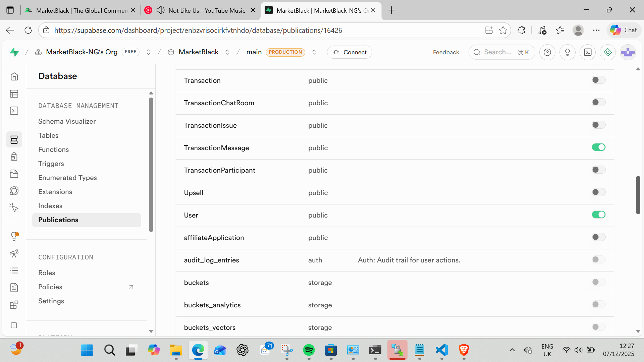Open the SQL Editor sidebar icon
644x362 pixels.
coord(14,111)
